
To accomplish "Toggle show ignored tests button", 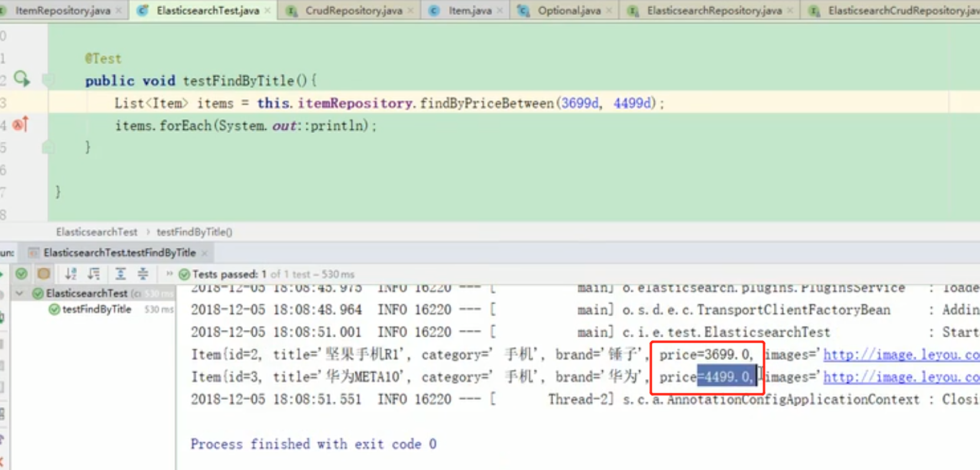I will [44, 274].
